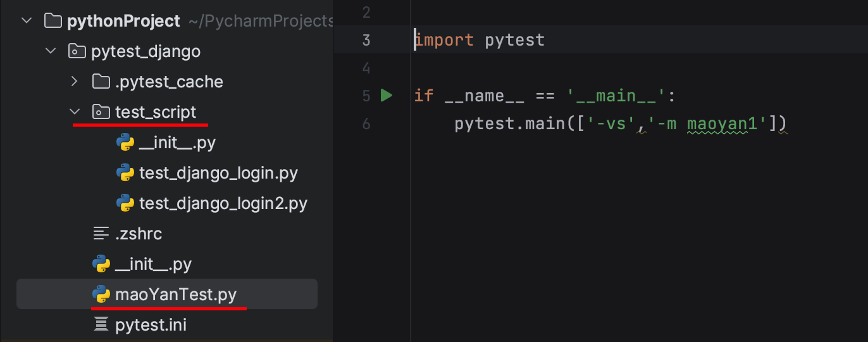Image resolution: width=868 pixels, height=342 pixels.
Task: Select pytest.ini in project tree
Action: click(x=151, y=325)
